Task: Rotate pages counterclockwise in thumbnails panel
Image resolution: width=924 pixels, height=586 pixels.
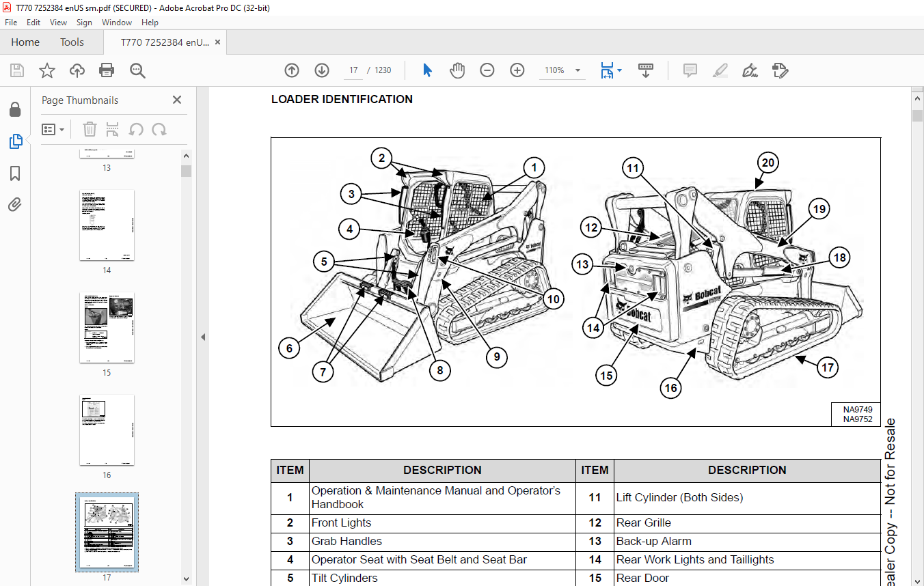Action: pos(136,129)
